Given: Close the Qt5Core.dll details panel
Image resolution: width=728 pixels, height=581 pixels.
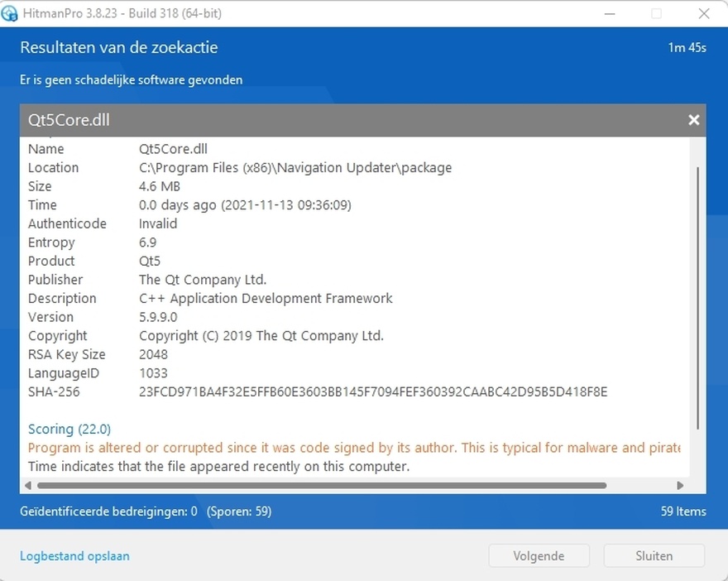Looking at the screenshot, I should point(693,120).
